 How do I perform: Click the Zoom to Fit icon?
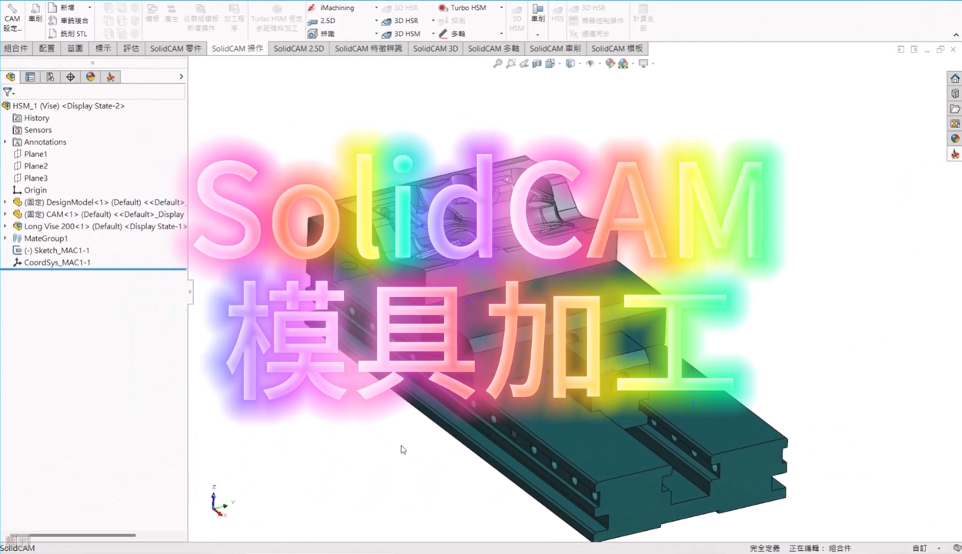pyautogui.click(x=498, y=64)
